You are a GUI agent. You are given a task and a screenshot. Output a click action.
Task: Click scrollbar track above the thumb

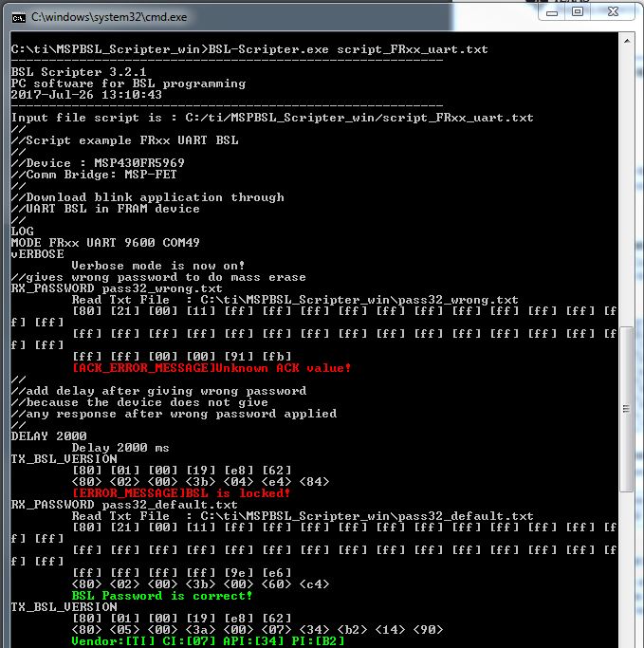coord(627,187)
